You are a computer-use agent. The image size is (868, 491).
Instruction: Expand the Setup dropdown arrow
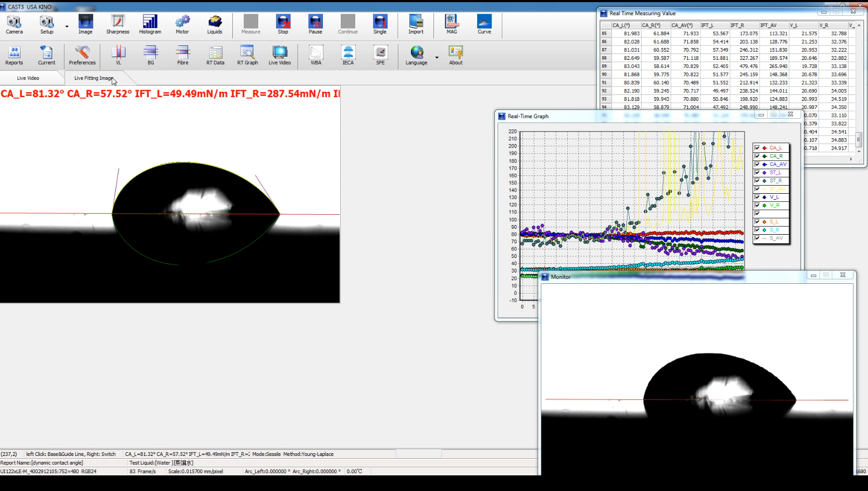coord(67,26)
